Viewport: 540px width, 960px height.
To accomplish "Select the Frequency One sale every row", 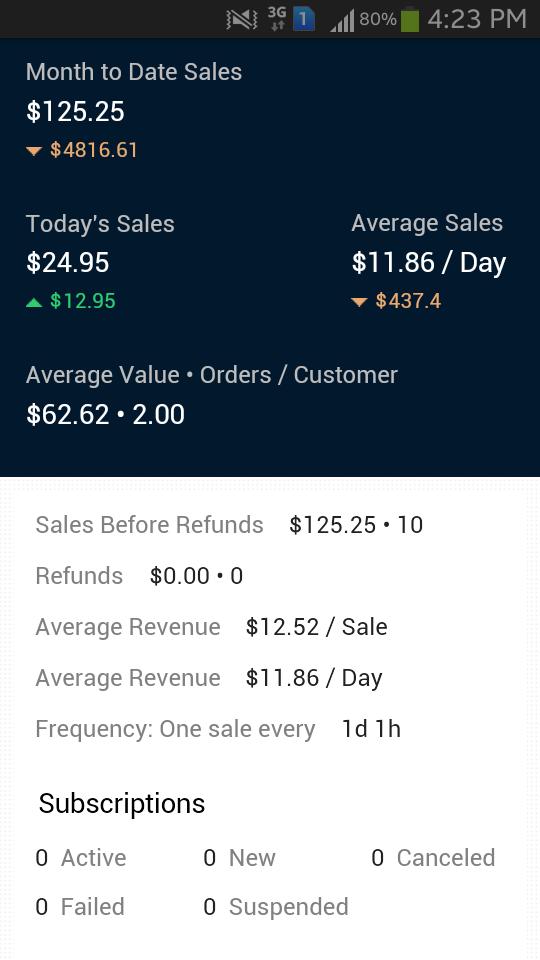I will (218, 729).
